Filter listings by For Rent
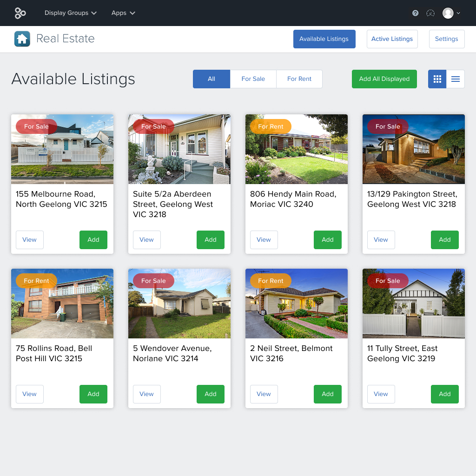The width and height of the screenshot is (476, 476). 299,79
